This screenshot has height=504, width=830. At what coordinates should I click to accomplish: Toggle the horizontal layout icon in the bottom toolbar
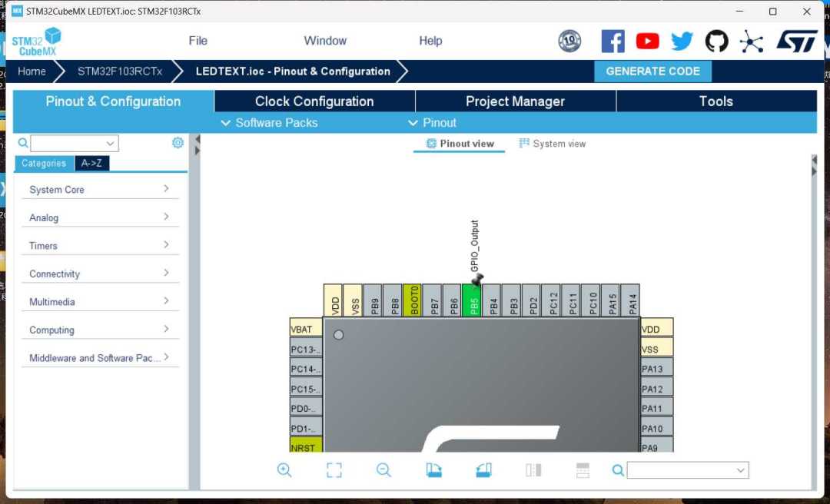pyautogui.click(x=583, y=469)
